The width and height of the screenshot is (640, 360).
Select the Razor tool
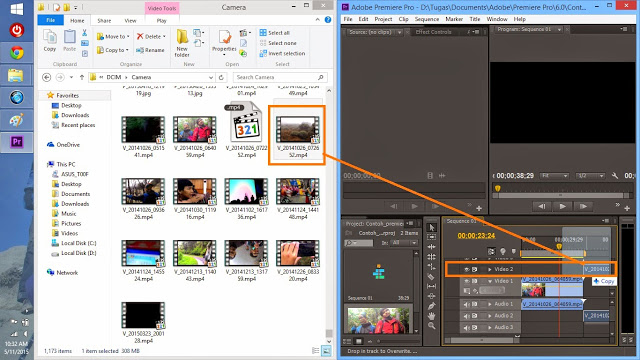click(432, 276)
